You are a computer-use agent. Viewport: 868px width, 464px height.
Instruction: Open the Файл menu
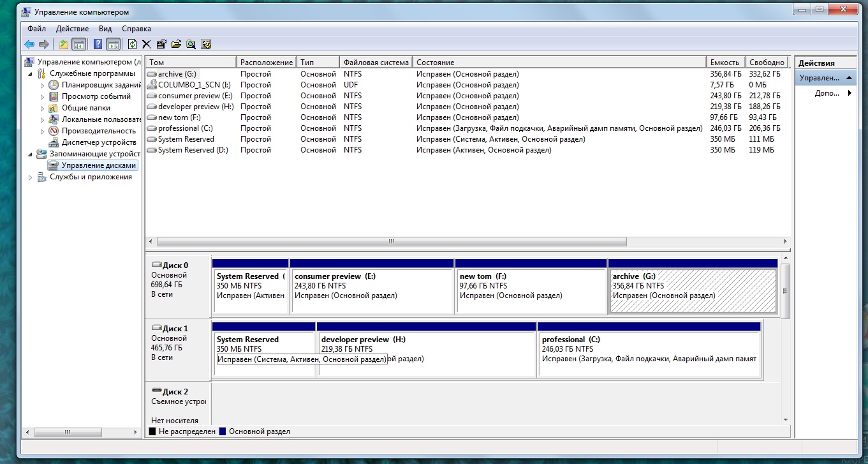36,29
